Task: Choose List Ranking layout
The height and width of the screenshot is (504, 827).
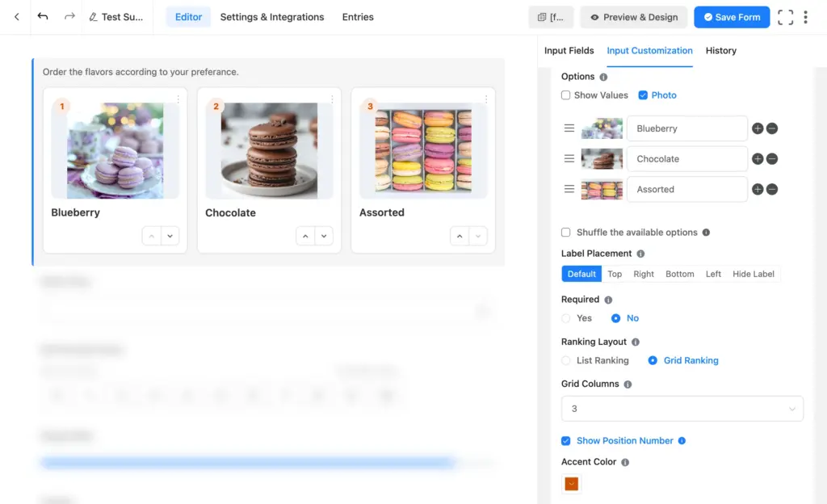Action: point(566,360)
